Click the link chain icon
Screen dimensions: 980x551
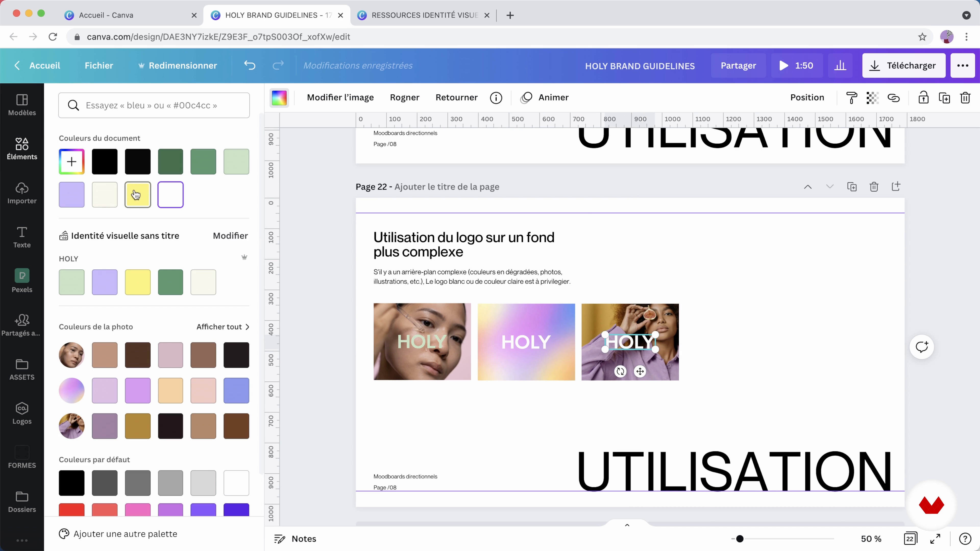coord(894,98)
